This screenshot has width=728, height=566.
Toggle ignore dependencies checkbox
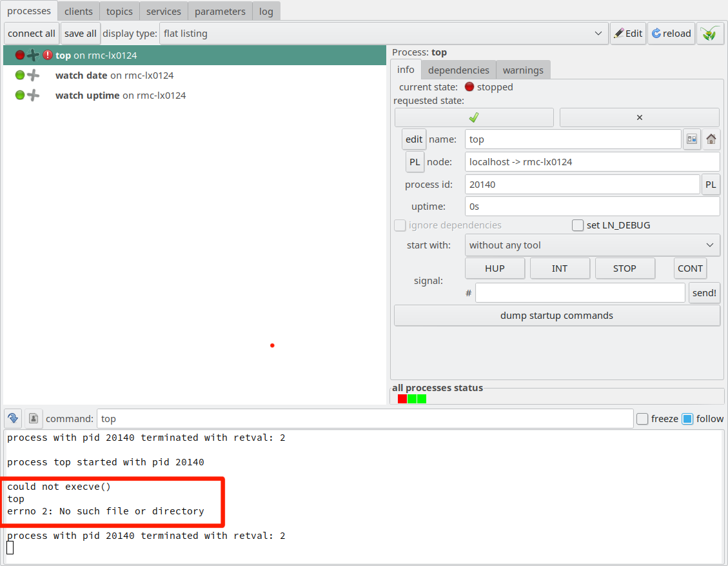click(x=400, y=225)
